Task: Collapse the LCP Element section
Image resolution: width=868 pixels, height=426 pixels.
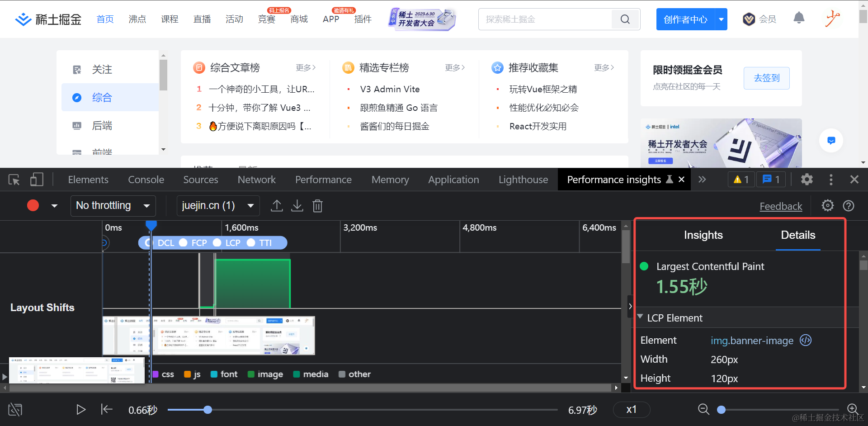Action: coord(640,317)
